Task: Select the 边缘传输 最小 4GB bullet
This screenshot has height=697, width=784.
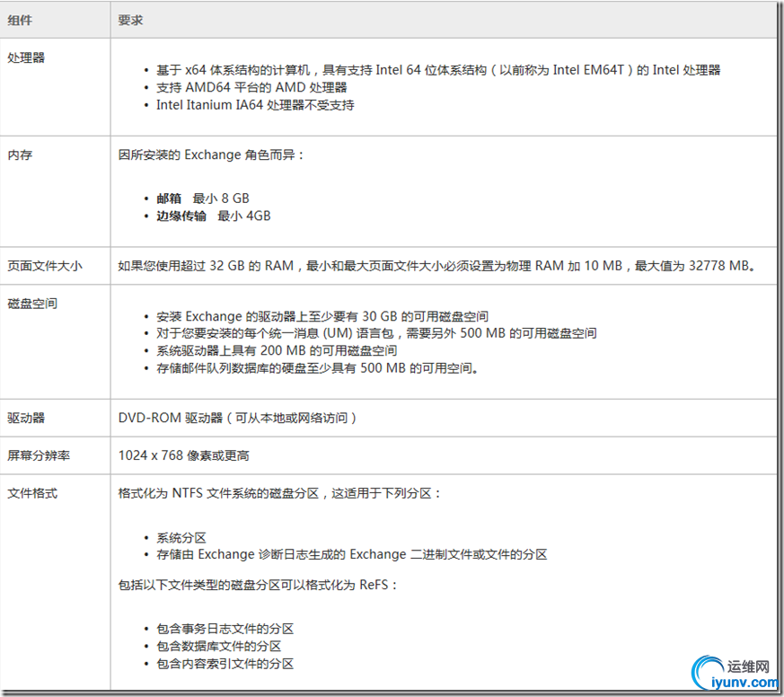Action: 214,216
